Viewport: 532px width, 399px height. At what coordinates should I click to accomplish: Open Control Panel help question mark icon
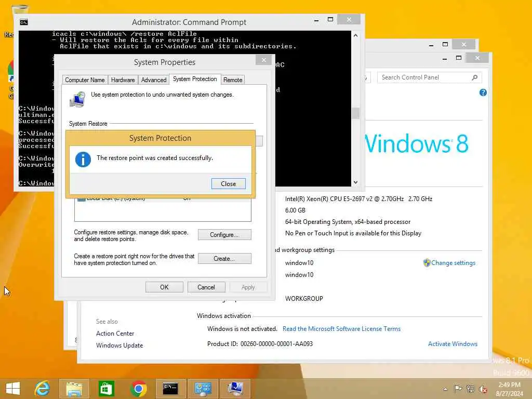pyautogui.click(x=483, y=92)
